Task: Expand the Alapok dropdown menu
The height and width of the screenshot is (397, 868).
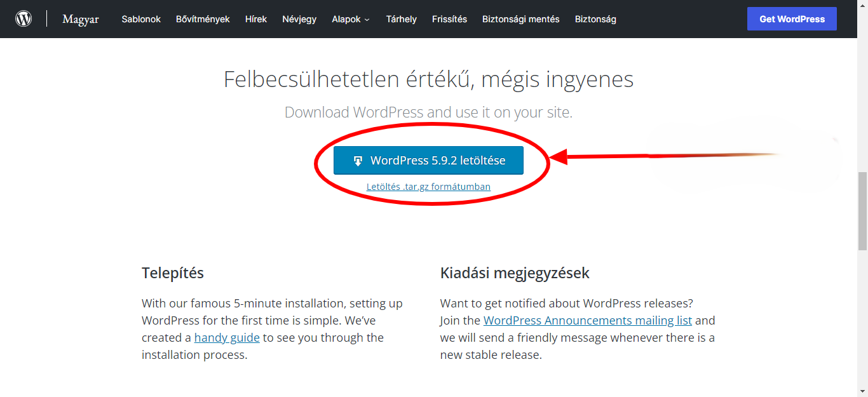Action: pos(351,19)
